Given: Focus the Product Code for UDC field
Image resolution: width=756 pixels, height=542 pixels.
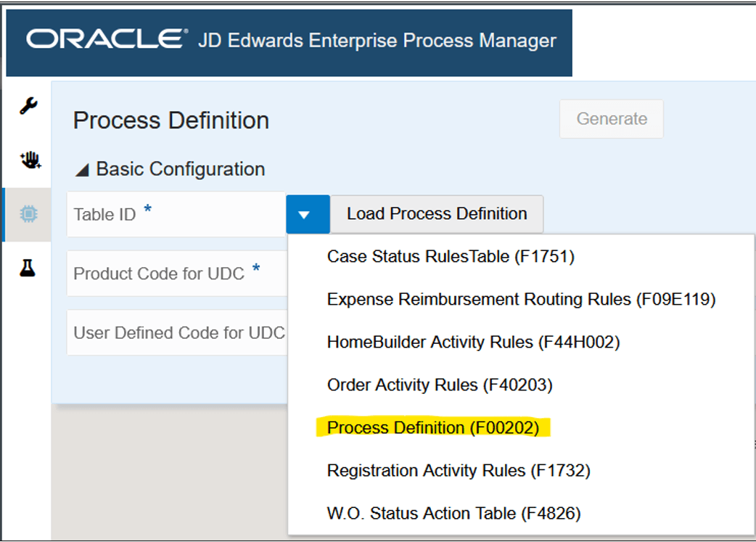Looking at the screenshot, I should 177,274.
